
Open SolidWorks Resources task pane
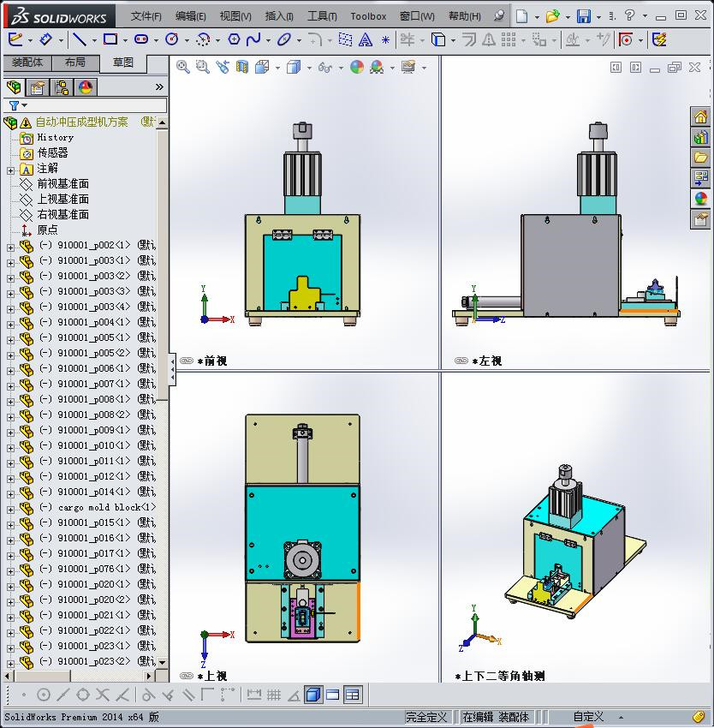[x=700, y=116]
